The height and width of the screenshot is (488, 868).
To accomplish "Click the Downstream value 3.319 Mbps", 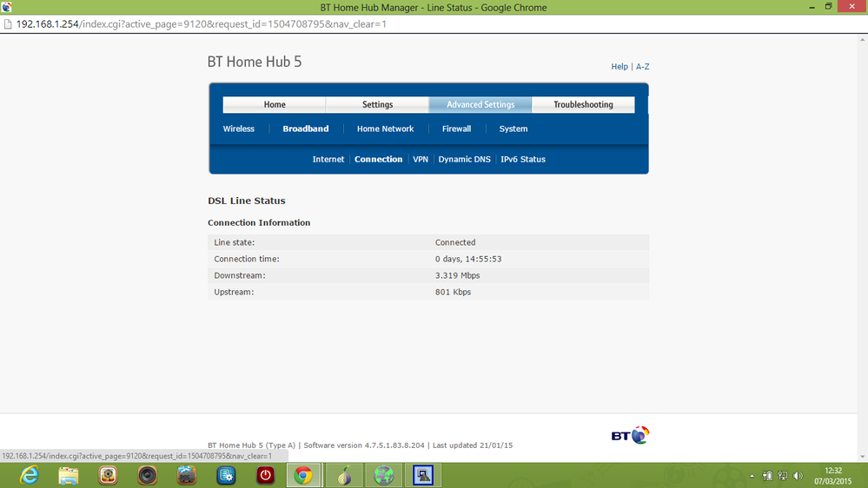I will click(x=457, y=275).
